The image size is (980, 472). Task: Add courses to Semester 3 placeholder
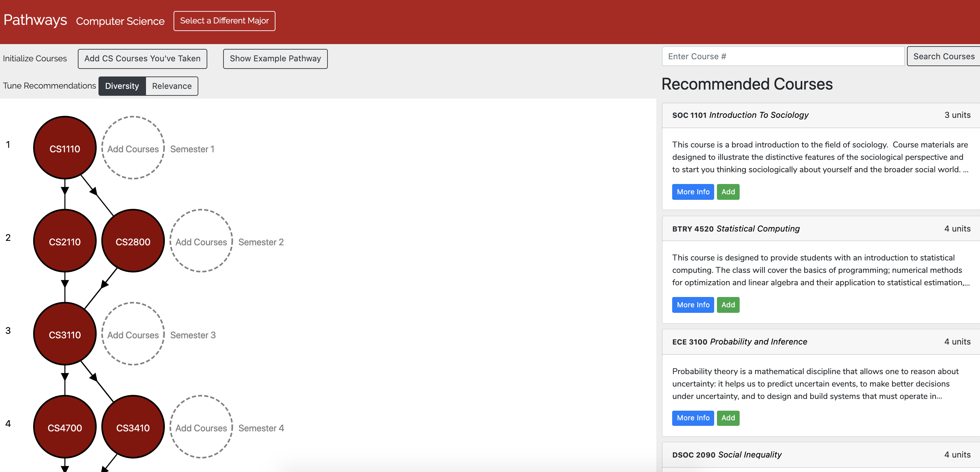tap(133, 334)
